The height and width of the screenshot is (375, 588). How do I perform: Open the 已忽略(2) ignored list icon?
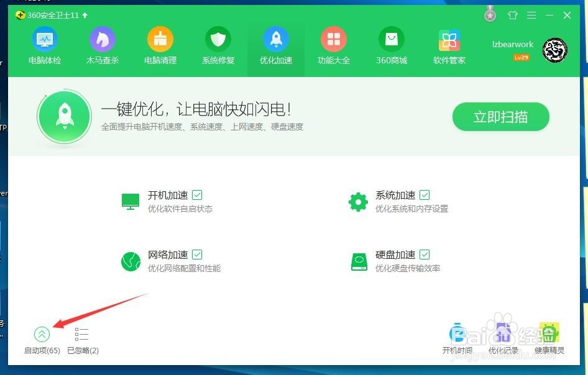point(82,334)
